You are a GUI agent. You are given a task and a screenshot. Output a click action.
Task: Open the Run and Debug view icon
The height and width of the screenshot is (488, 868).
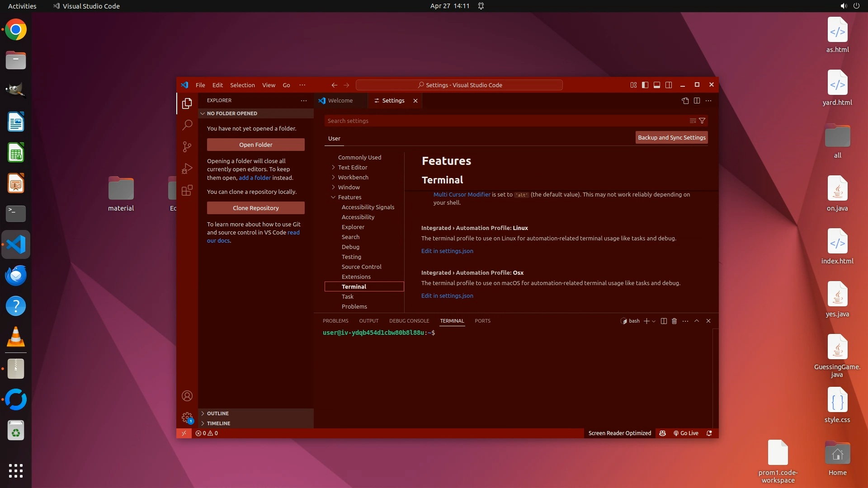(187, 169)
